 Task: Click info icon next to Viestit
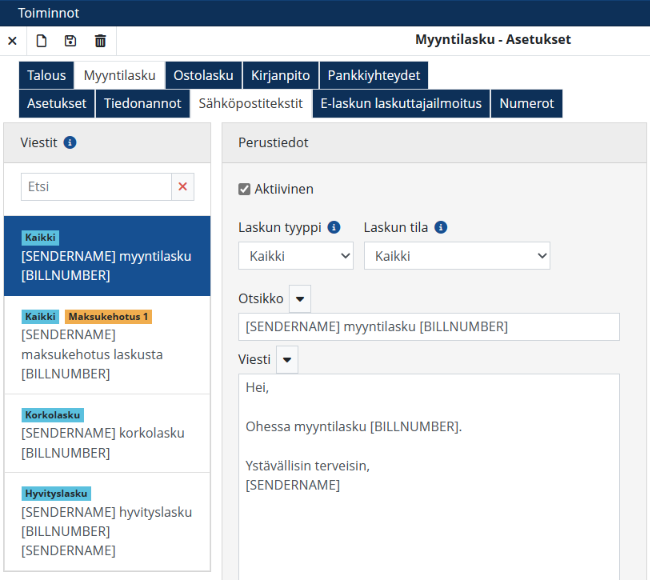(x=70, y=143)
